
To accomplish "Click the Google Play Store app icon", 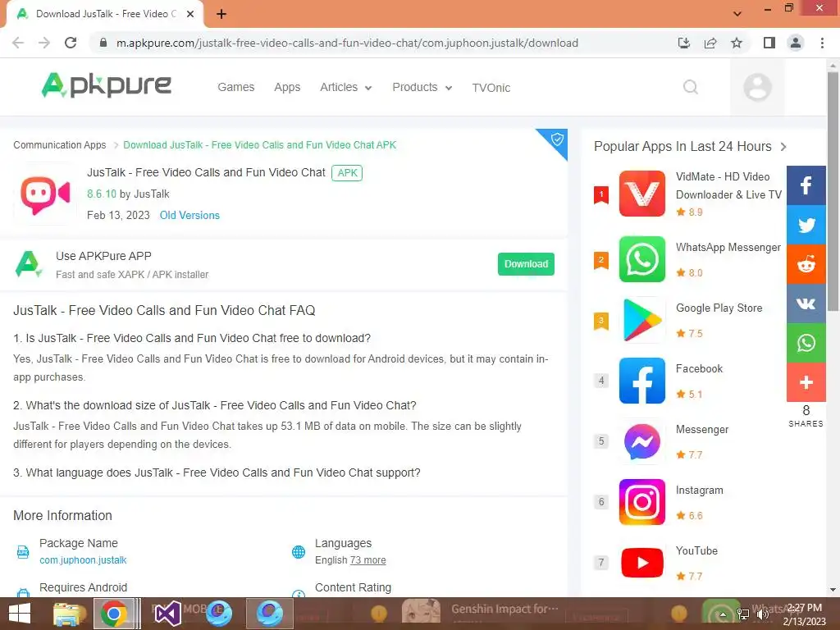I will click(641, 320).
